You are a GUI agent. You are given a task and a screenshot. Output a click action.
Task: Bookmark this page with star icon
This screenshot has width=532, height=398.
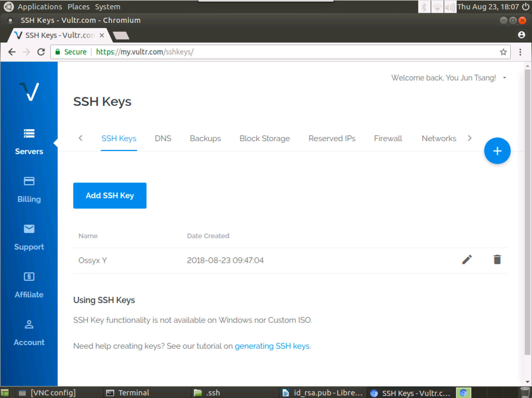coord(503,52)
